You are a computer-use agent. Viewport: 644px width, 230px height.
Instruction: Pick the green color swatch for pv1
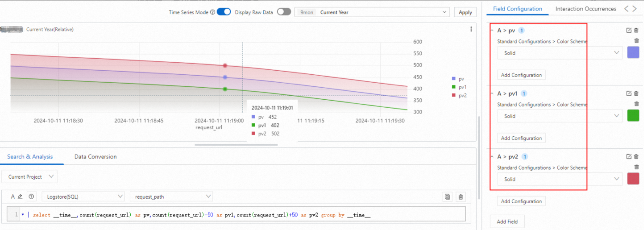tap(633, 116)
